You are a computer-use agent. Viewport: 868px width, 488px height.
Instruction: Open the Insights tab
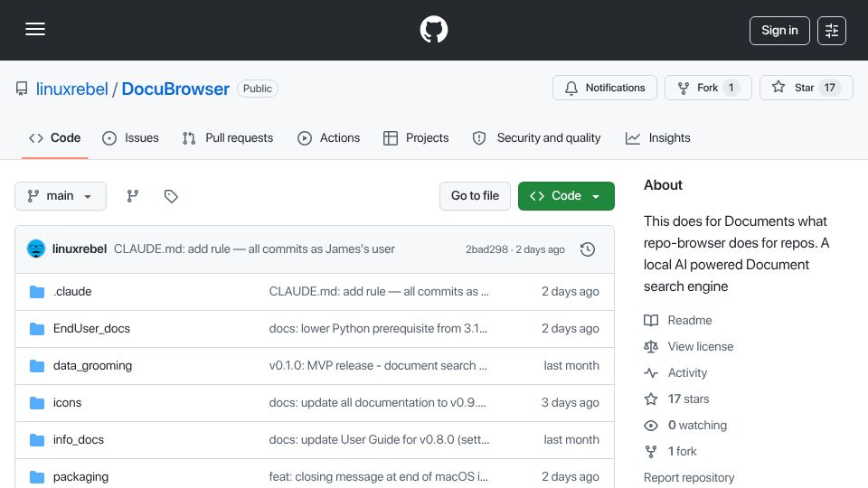(x=657, y=138)
